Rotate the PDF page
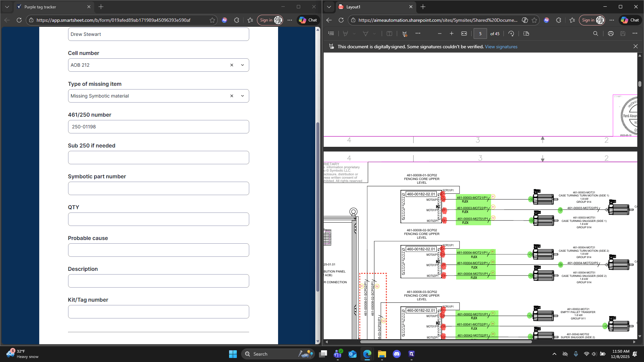Screen dimensions: 644x362 pyautogui.click(x=511, y=34)
